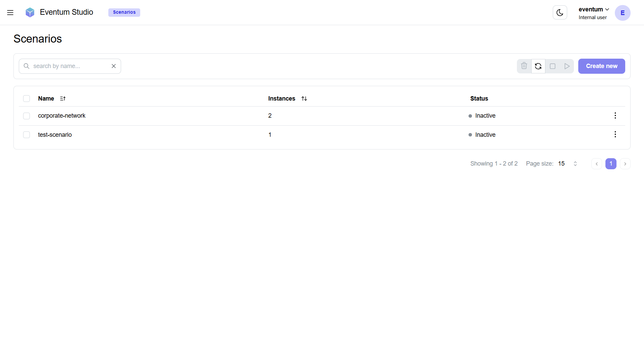The image size is (644, 362).
Task: Open the test-scenario link
Action: 55,134
